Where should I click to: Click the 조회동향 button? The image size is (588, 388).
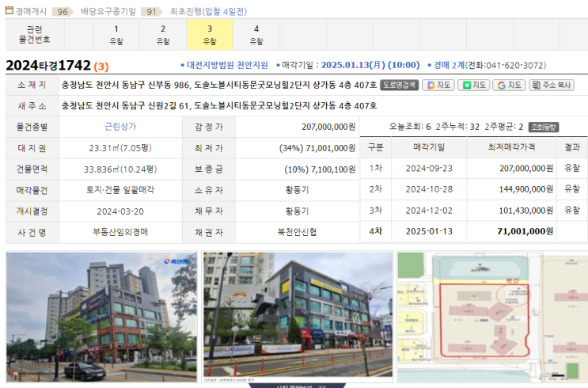[x=544, y=127]
